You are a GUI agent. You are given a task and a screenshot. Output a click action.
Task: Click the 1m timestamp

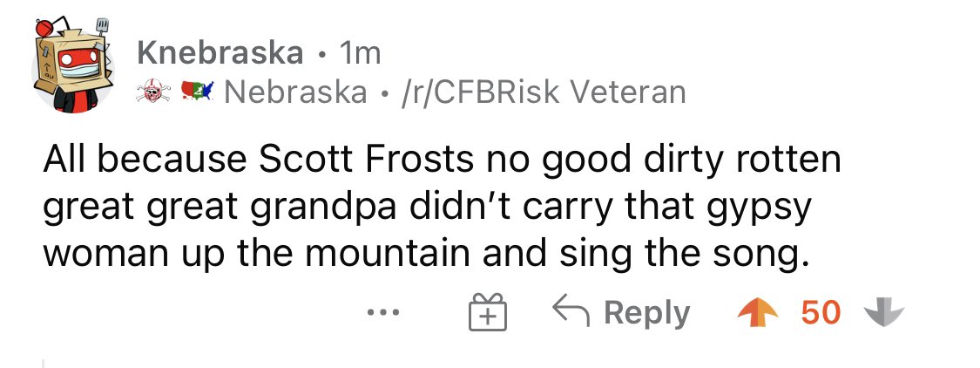[x=359, y=54]
